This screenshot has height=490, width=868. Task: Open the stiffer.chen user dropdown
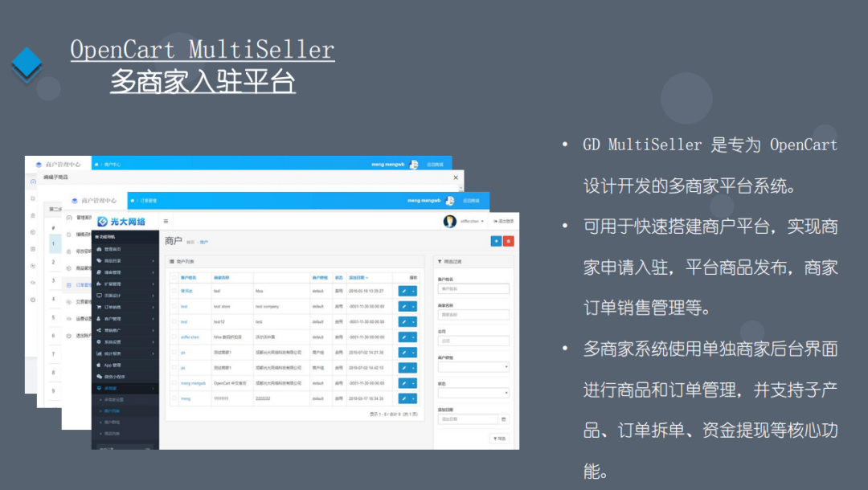click(472, 221)
